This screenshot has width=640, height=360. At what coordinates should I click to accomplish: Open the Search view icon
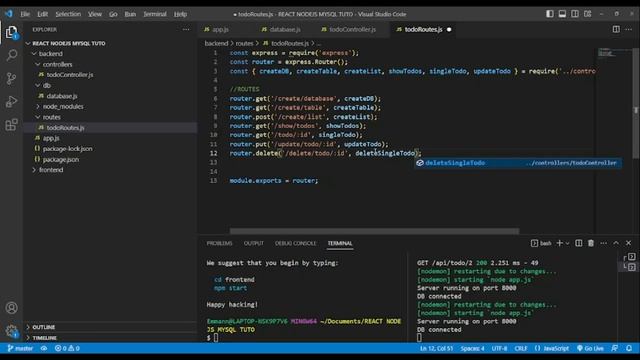[x=11, y=55]
